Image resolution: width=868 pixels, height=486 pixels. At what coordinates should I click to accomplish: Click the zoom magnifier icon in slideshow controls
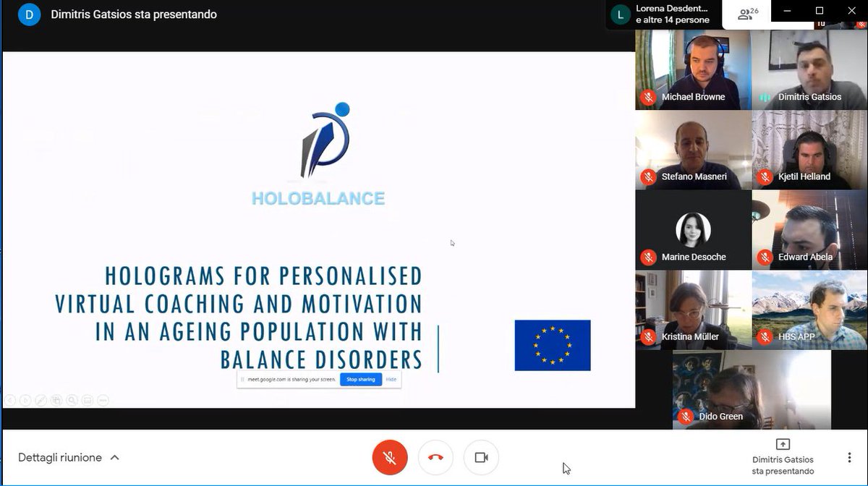pos(72,400)
